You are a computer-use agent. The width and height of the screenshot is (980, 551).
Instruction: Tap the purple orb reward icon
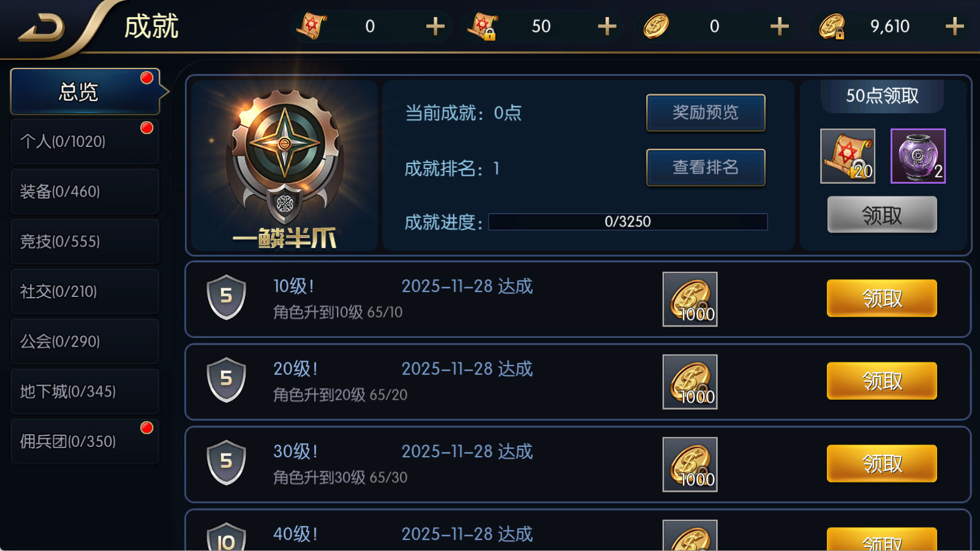[918, 156]
